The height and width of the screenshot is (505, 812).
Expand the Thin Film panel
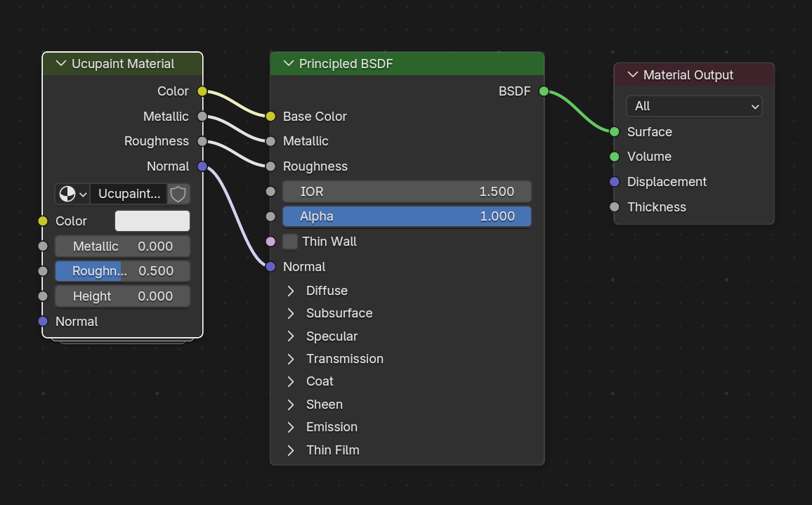tap(291, 450)
